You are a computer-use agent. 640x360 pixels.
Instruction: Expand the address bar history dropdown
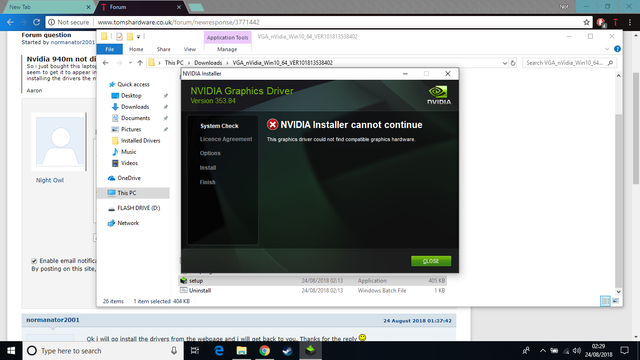pyautogui.click(x=504, y=63)
